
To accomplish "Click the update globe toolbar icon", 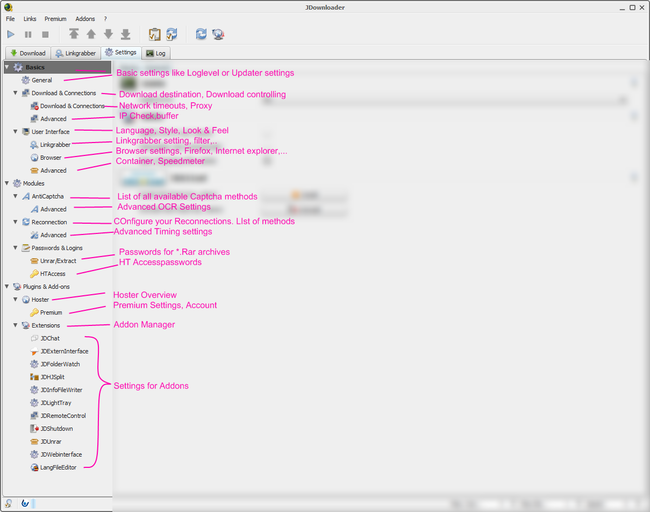I will tap(218, 34).
